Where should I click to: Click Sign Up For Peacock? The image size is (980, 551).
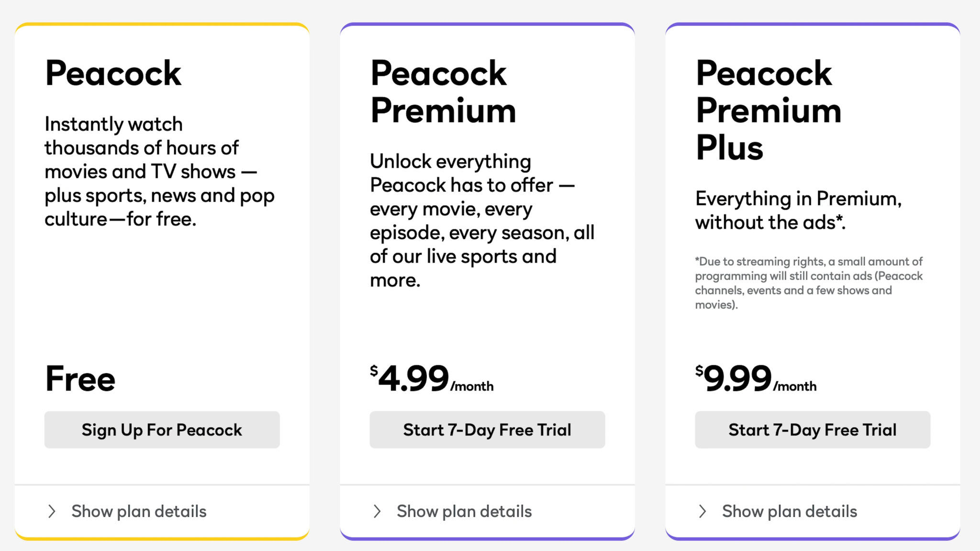(x=161, y=430)
